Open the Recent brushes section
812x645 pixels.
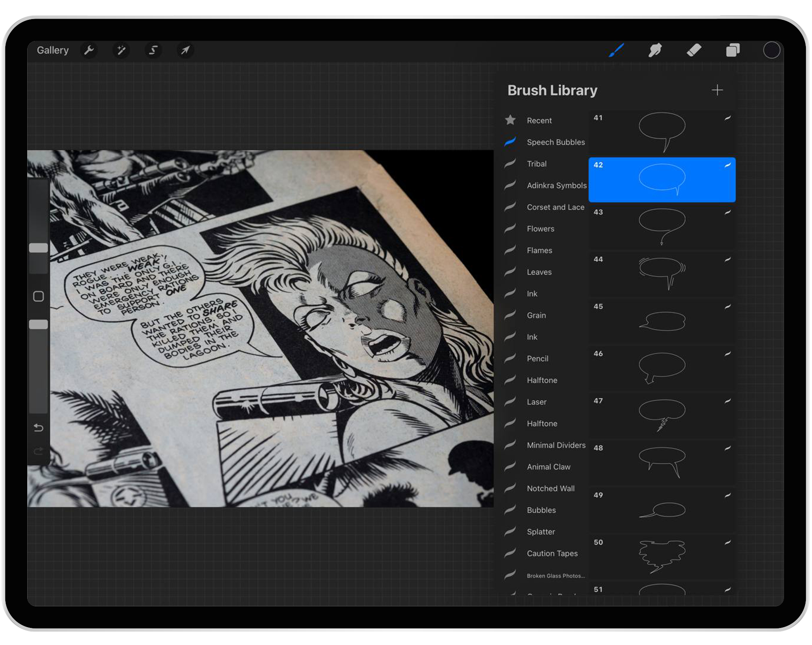539,120
